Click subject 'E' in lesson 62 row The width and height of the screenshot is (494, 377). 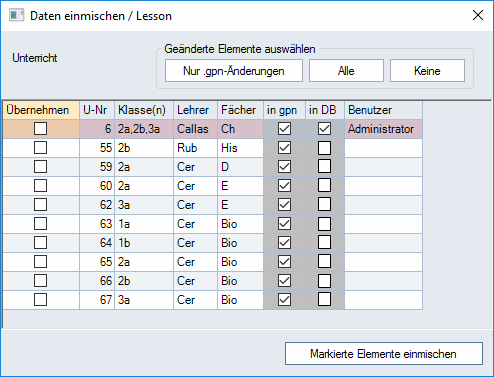(240, 205)
